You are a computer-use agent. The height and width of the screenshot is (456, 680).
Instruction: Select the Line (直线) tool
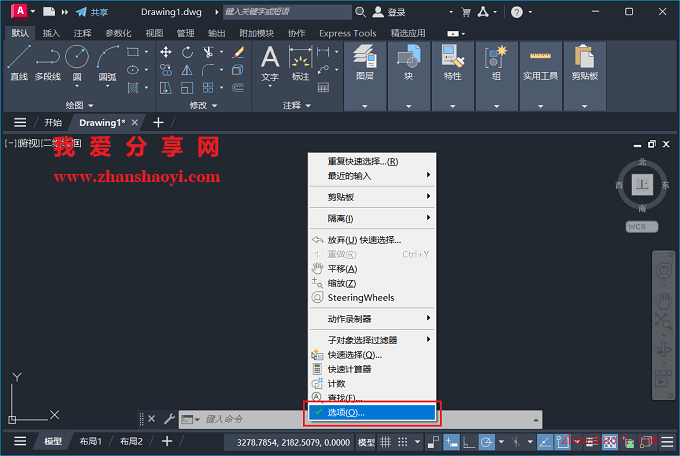pyautogui.click(x=19, y=63)
